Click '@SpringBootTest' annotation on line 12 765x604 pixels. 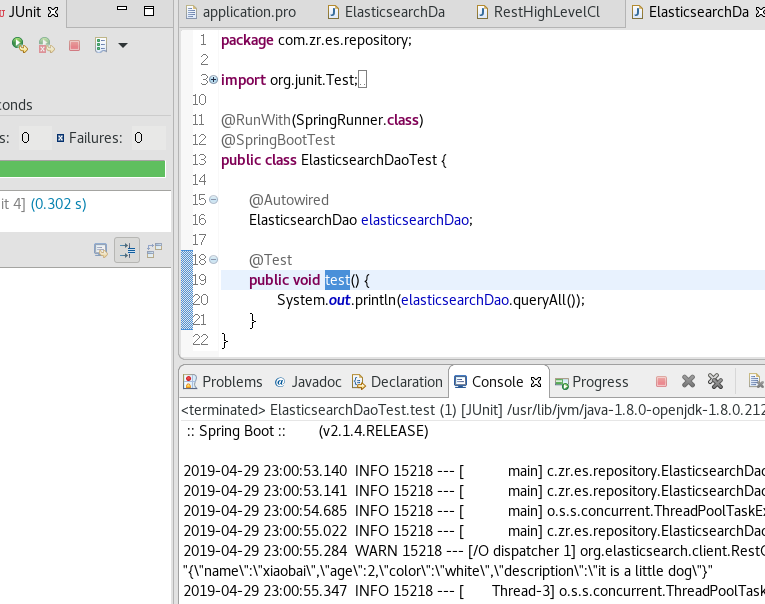coord(278,140)
